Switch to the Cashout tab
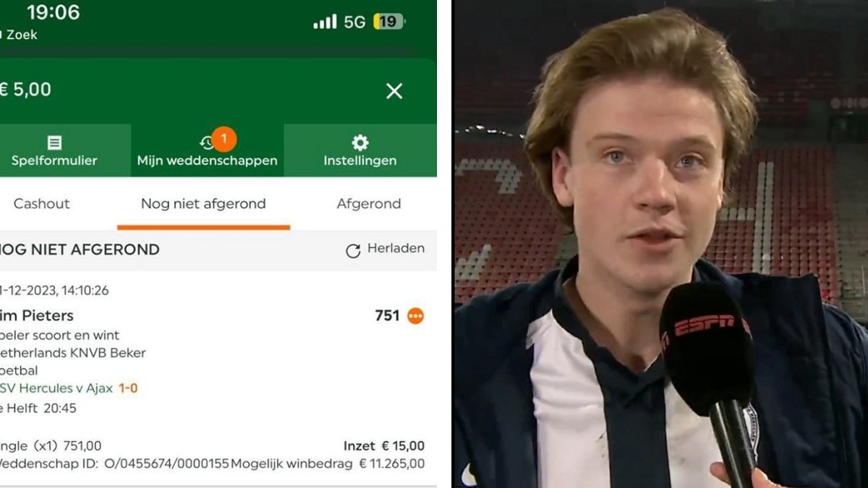 point(42,204)
